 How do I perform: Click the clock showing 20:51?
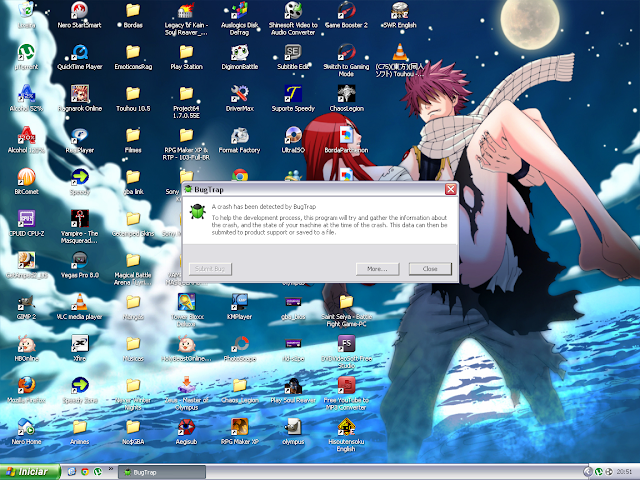624,472
